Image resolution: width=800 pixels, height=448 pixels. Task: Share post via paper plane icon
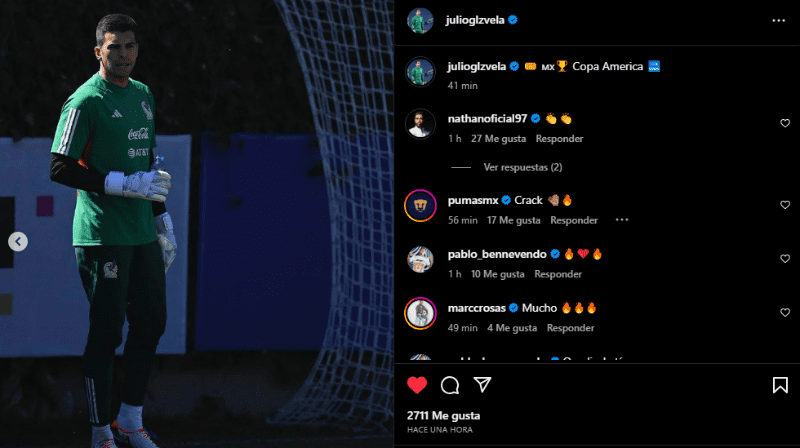482,385
